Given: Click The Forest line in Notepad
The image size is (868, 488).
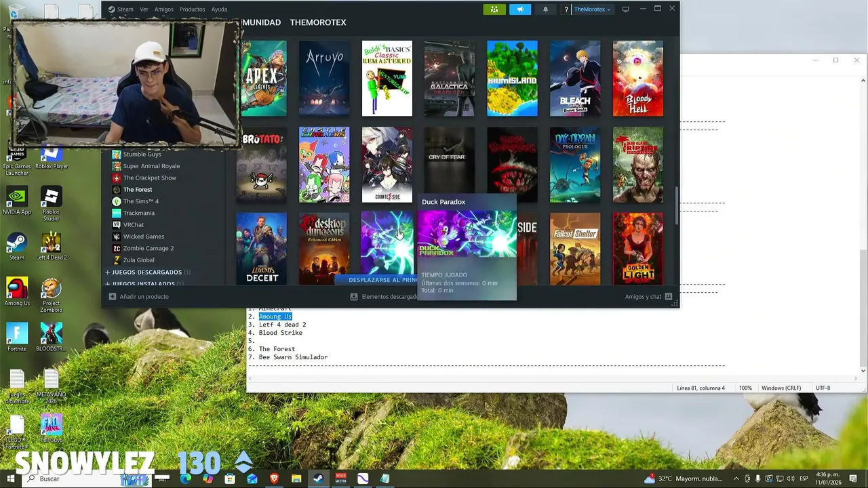Looking at the screenshot, I should 277,349.
